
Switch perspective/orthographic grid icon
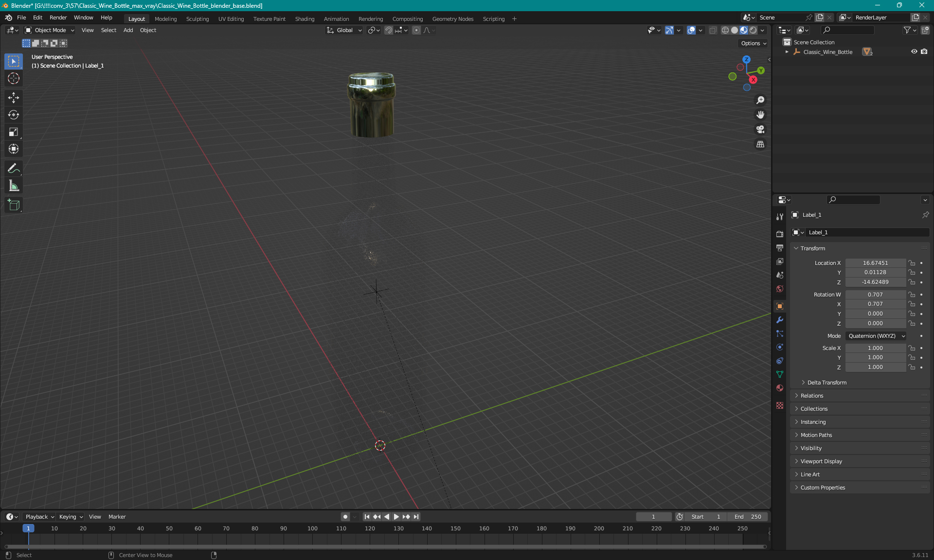(760, 144)
